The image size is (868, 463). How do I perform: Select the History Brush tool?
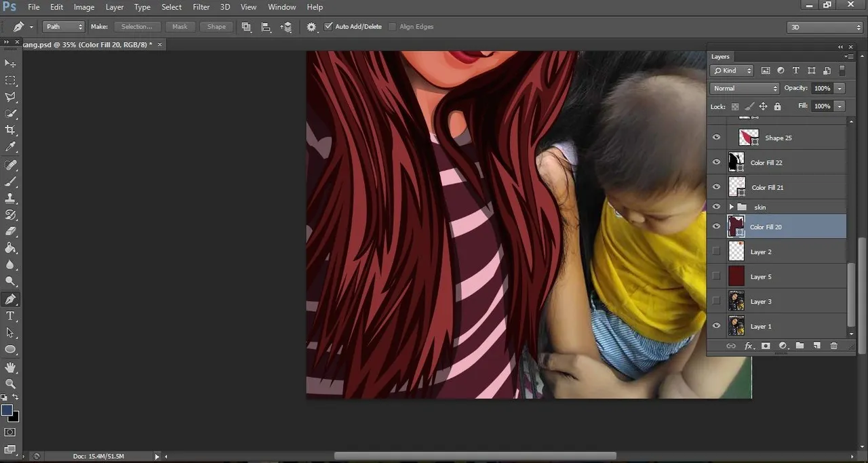pyautogui.click(x=10, y=216)
